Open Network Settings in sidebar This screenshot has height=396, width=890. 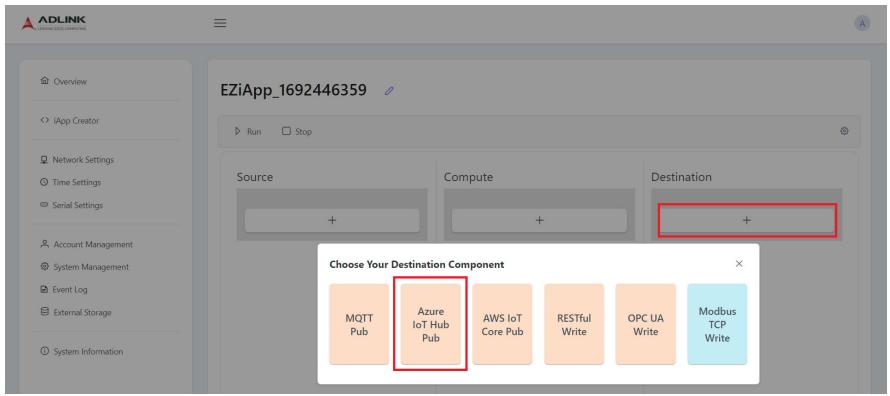[x=77, y=160]
